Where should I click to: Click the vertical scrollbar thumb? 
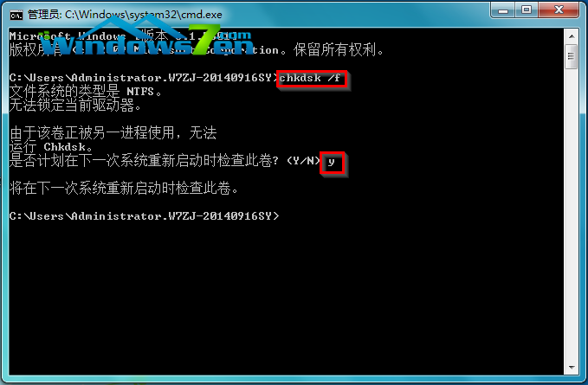pos(572,56)
